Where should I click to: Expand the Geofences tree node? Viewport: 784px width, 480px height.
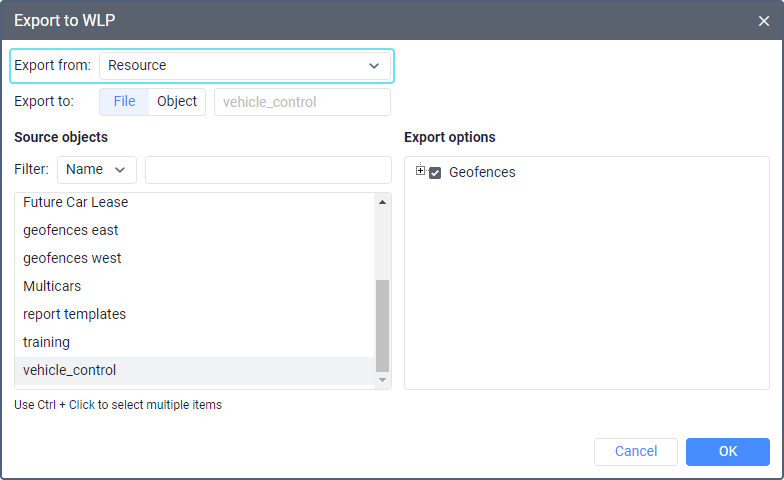click(421, 171)
